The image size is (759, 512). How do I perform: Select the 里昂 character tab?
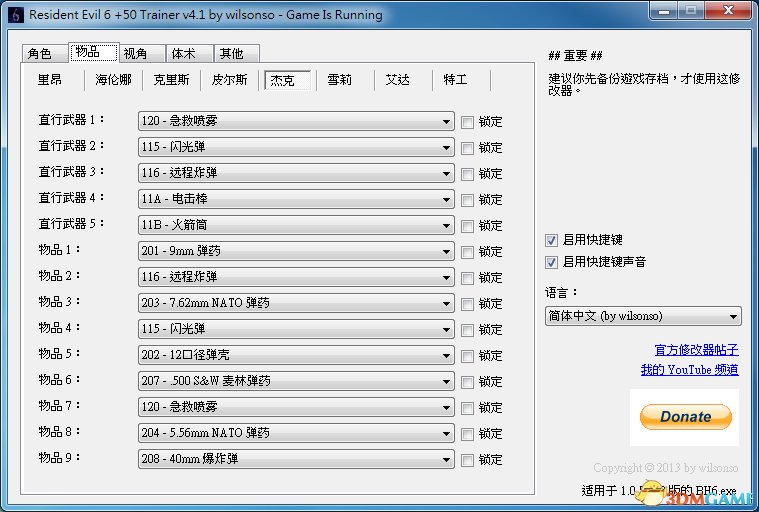pos(50,80)
